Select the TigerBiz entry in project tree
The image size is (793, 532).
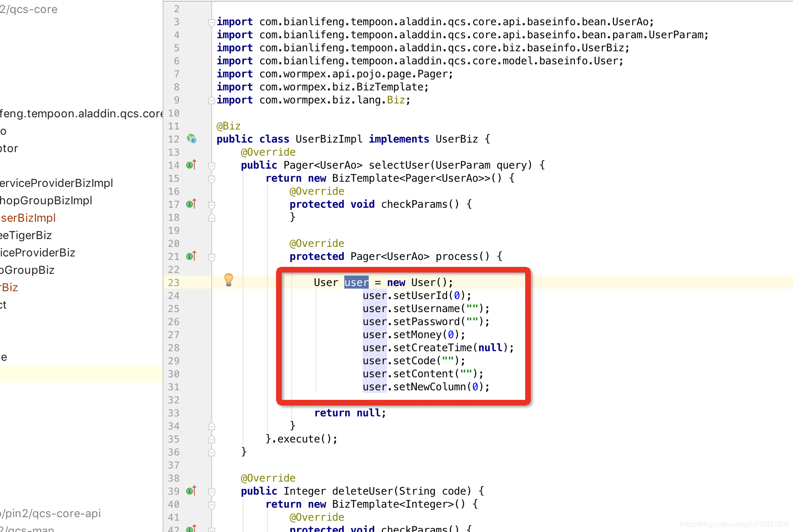click(26, 235)
